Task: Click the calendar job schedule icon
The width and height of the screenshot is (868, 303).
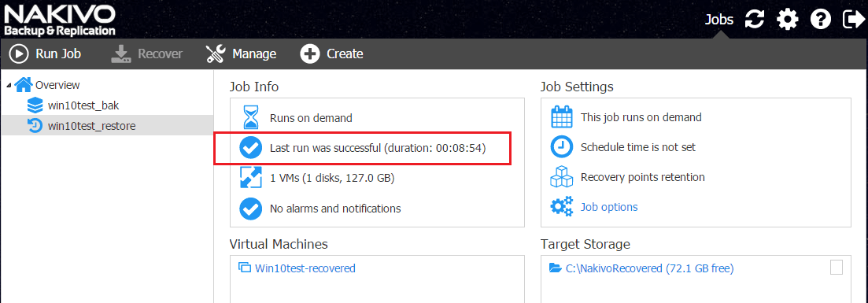Action: [x=561, y=117]
